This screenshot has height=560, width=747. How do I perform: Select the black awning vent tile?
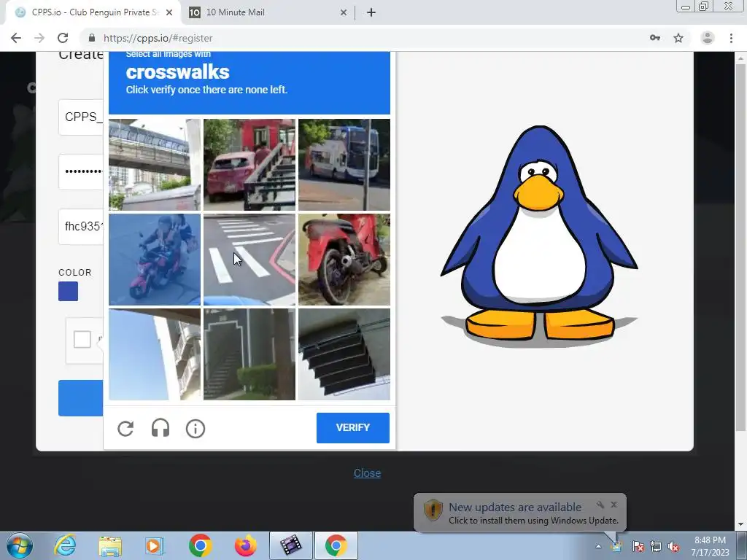click(344, 354)
